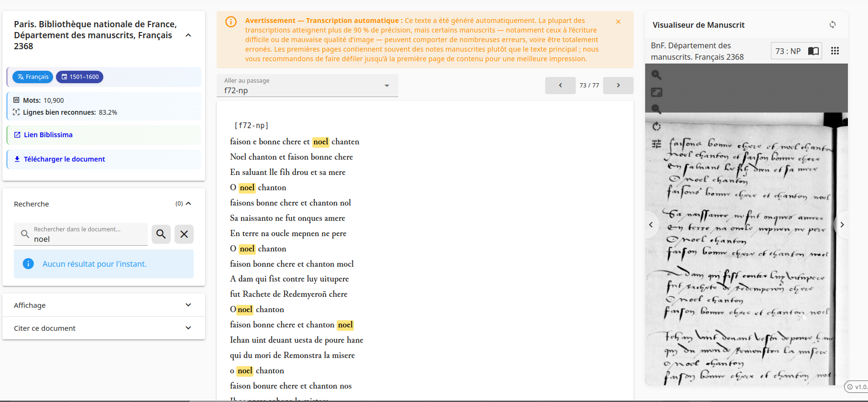868x402 pixels.
Task: Collapse the manuscript title panel
Action: [x=188, y=35]
